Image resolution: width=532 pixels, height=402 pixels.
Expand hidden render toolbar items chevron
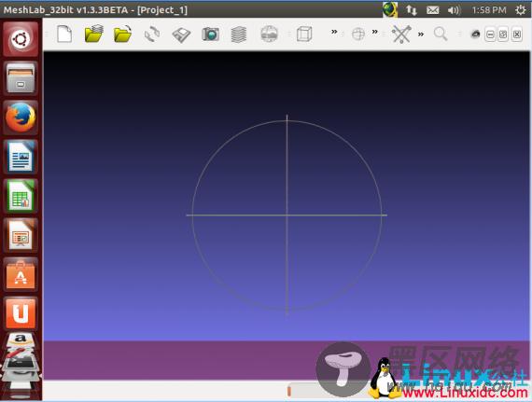click(x=334, y=32)
